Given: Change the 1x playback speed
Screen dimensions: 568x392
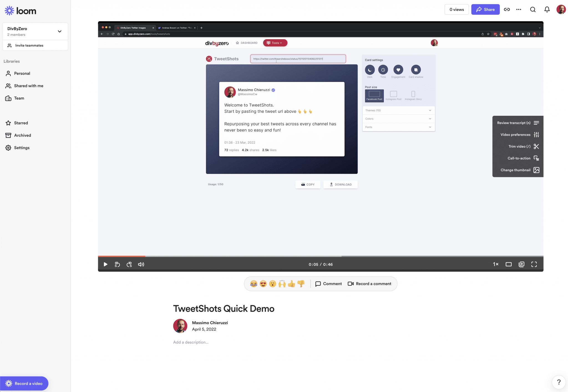Looking at the screenshot, I should (496, 264).
